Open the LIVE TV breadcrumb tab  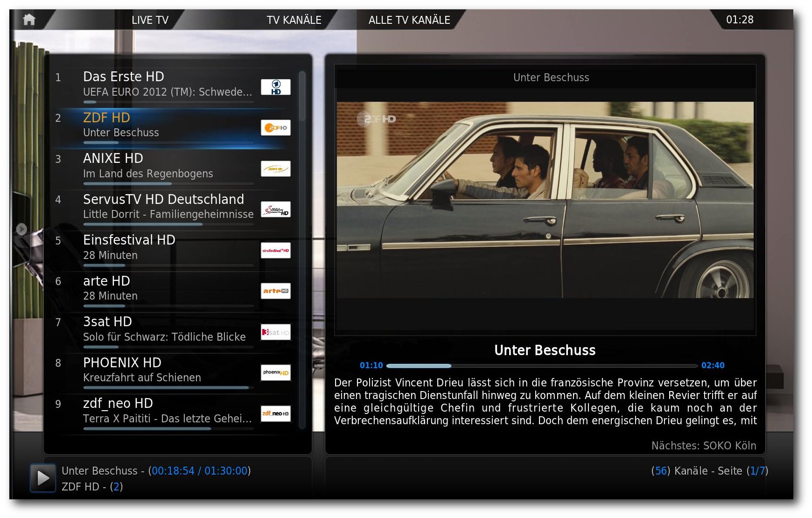150,20
